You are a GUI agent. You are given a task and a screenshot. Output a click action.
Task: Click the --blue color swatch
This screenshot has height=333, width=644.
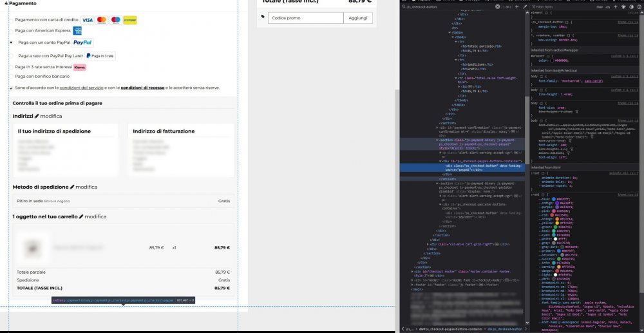click(554, 199)
